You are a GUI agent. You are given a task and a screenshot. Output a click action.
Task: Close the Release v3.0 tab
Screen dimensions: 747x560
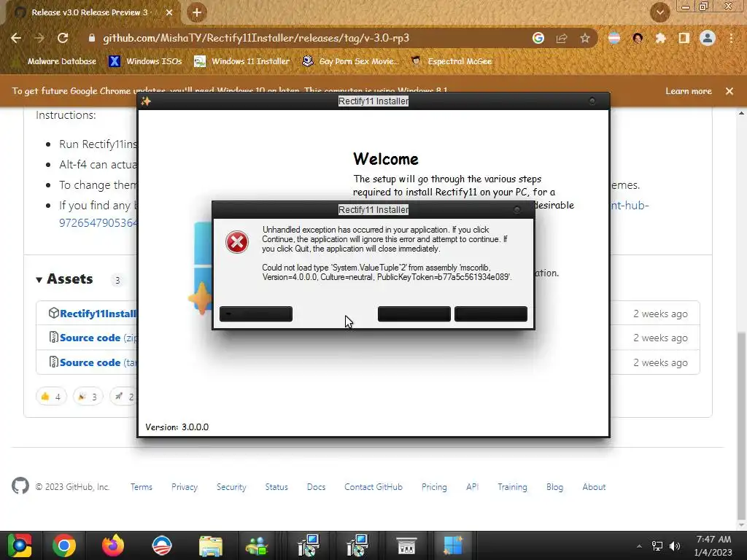(169, 12)
